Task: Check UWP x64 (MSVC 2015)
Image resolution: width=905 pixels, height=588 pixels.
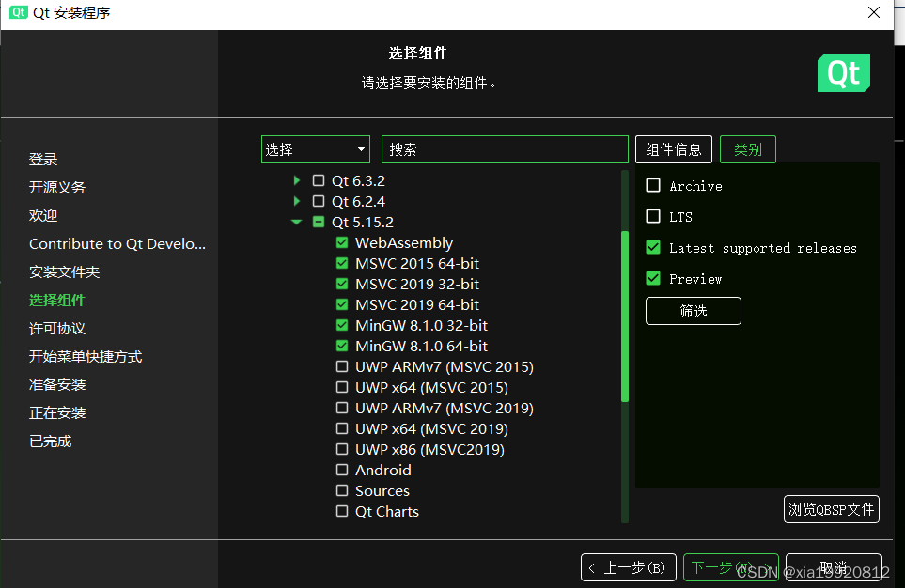Action: (x=342, y=387)
